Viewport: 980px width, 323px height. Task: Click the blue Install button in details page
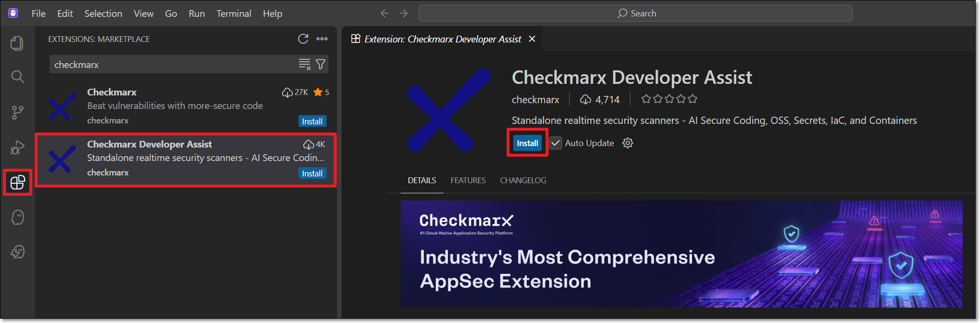point(527,143)
